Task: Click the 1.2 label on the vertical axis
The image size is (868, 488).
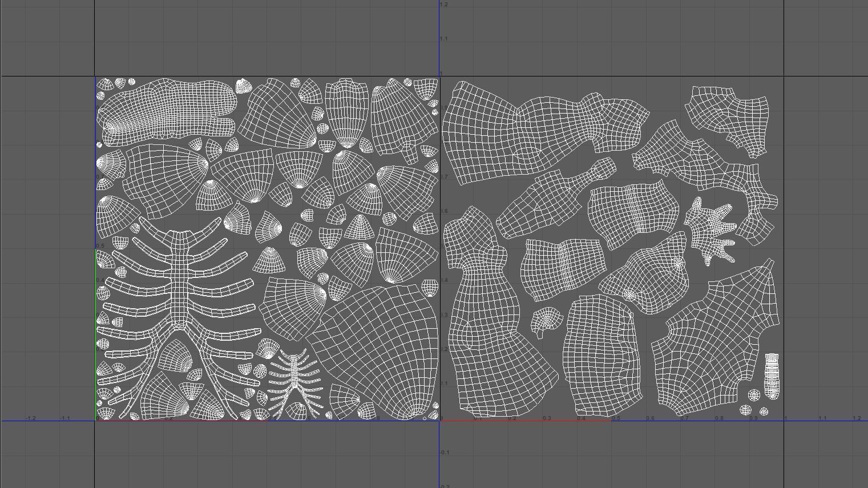Action: [x=444, y=5]
